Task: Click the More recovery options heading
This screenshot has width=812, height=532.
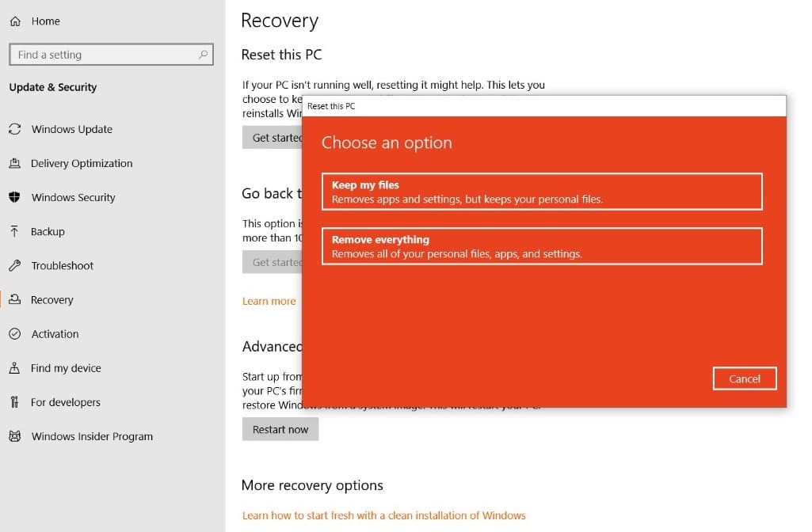Action: point(312,485)
